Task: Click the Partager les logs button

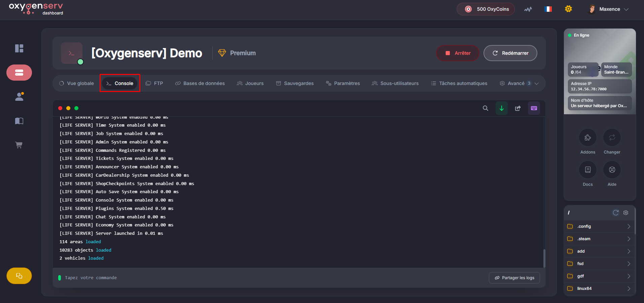Action: (514, 278)
